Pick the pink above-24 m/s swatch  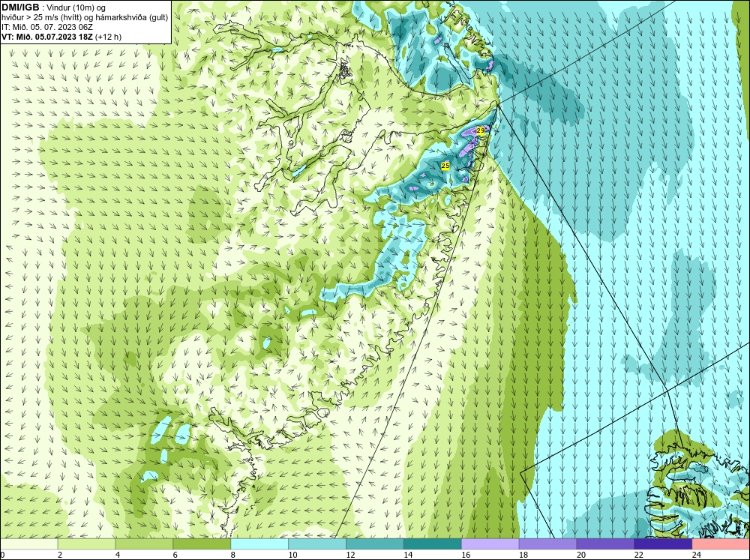(721, 544)
